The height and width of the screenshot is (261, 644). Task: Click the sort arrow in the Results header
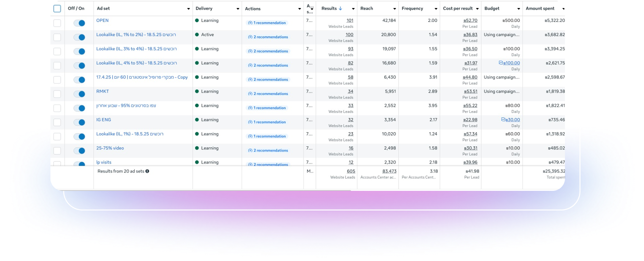click(340, 8)
